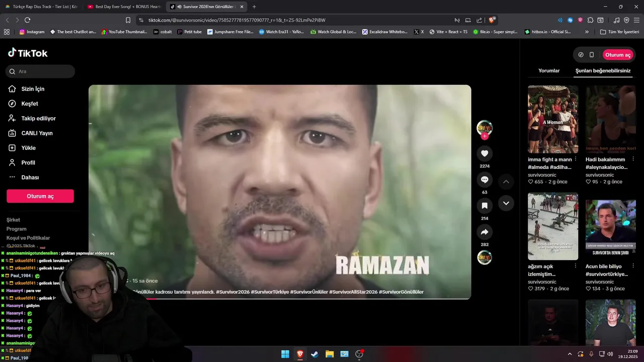
Task: Open the TikTok coin icon near Oturum aç
Action: (581, 55)
